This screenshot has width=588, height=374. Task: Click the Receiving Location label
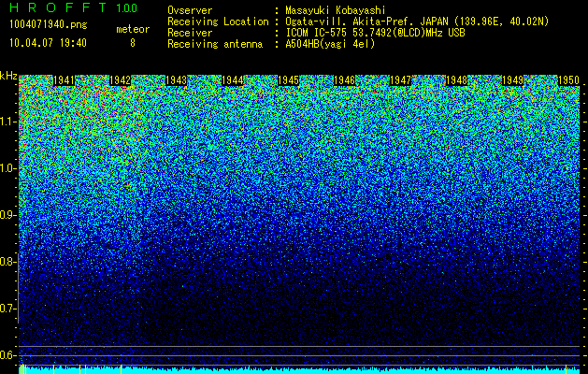pyautogui.click(x=218, y=22)
